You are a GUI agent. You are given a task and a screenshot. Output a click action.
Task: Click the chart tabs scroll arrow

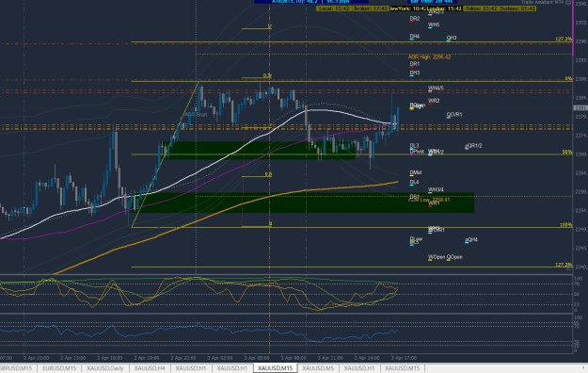click(583, 368)
